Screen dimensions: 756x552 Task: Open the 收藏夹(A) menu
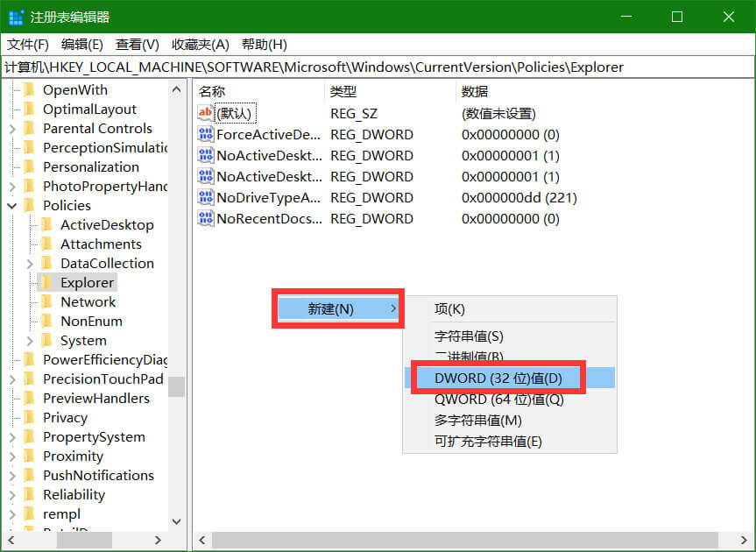click(200, 45)
